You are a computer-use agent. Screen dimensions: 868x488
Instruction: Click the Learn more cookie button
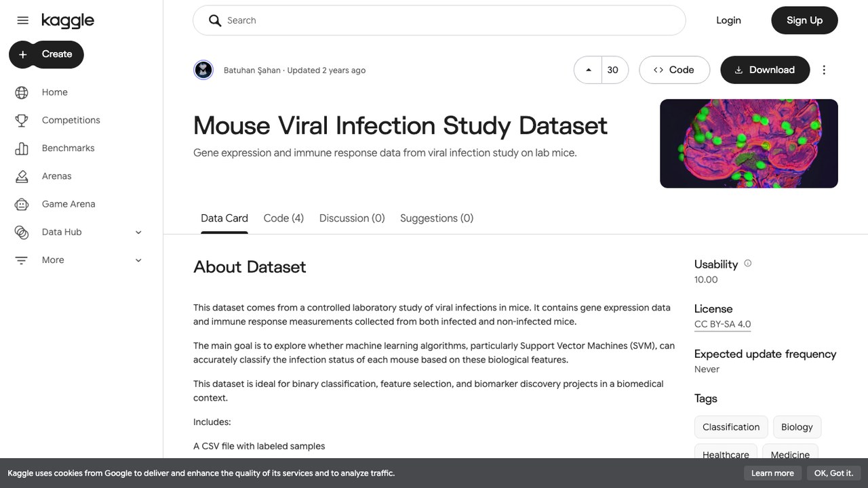click(772, 473)
